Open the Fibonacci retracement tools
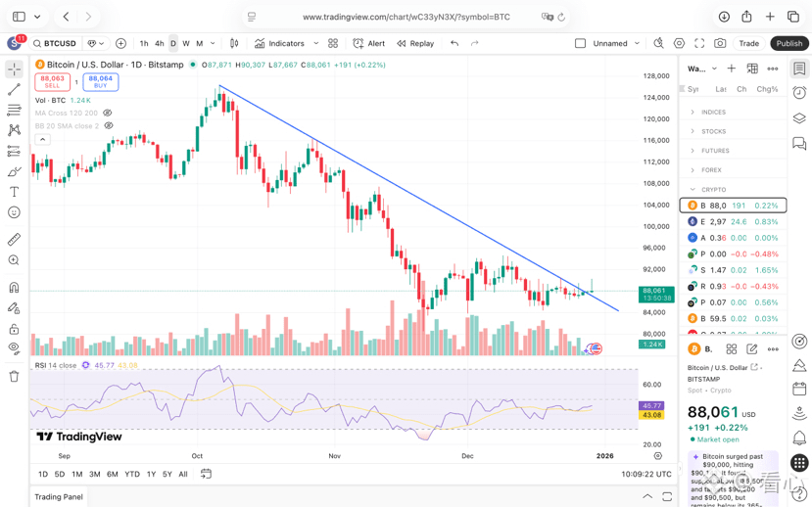 coord(14,110)
